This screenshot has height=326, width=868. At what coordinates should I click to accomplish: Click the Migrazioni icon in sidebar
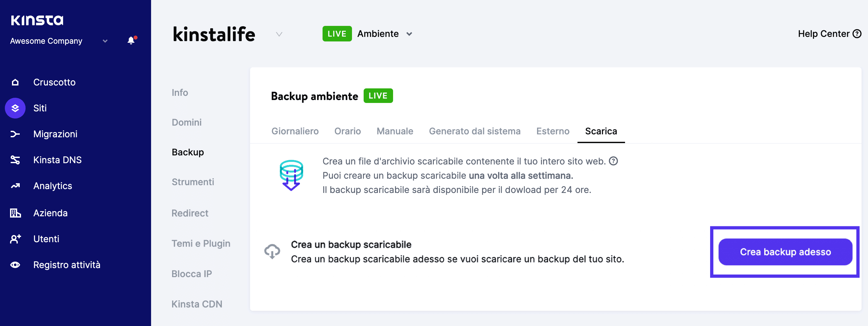(15, 134)
